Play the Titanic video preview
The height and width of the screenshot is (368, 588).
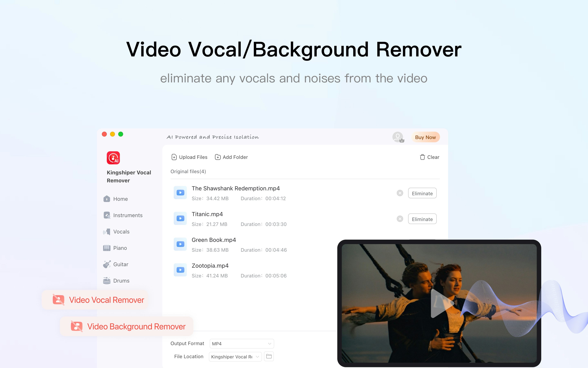click(x=442, y=303)
